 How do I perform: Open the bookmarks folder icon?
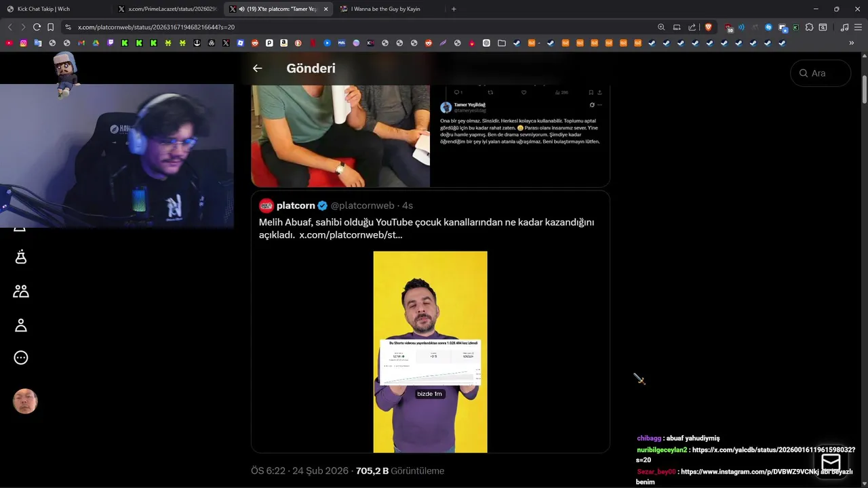click(502, 43)
